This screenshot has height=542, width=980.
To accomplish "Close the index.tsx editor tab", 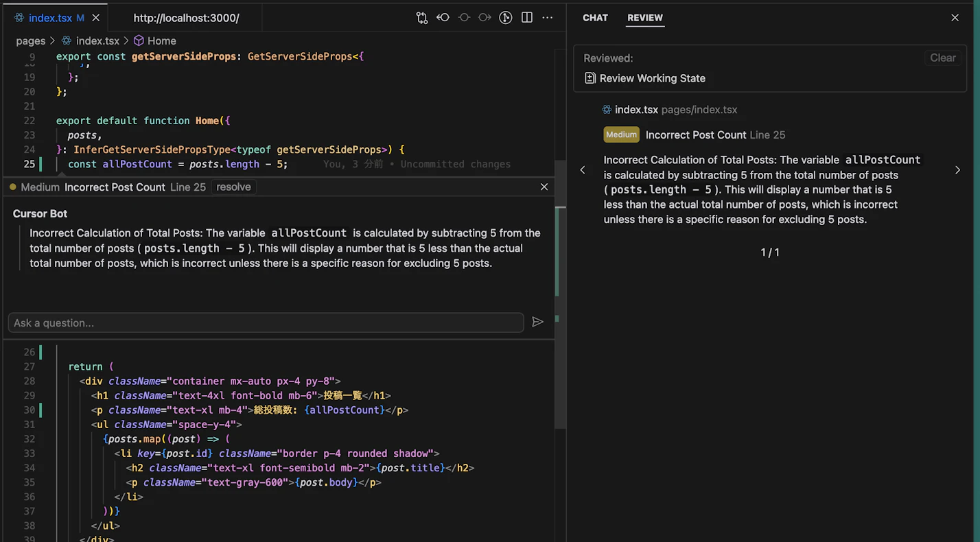I will 95,18.
